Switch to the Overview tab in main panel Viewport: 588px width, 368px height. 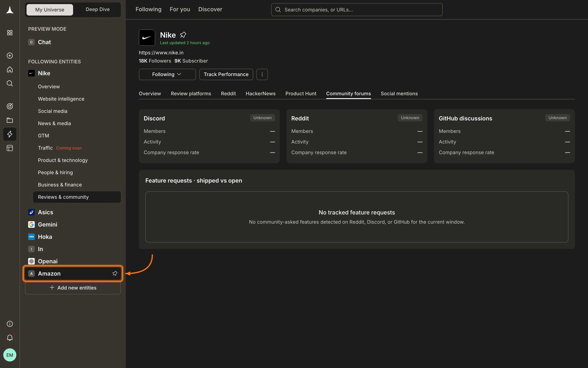click(x=150, y=93)
